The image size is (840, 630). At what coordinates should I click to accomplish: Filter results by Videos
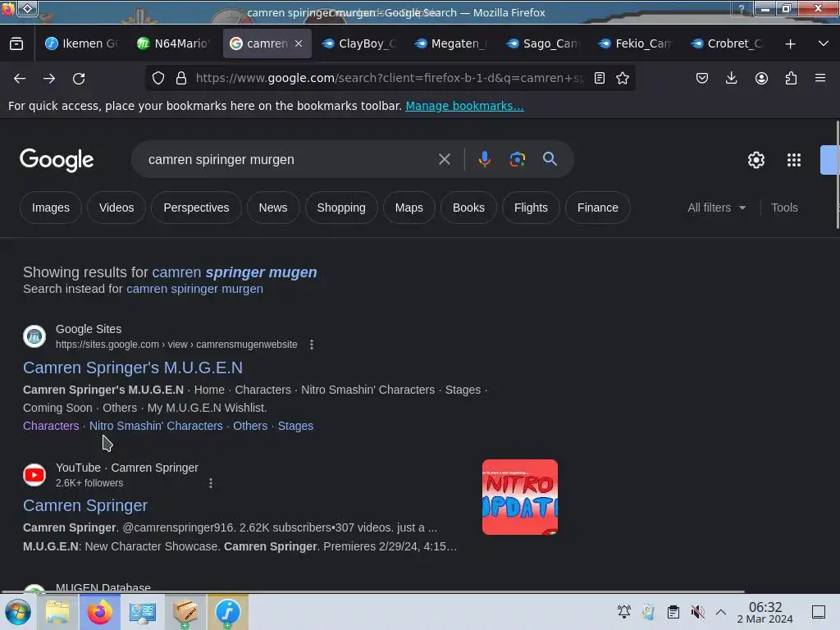click(x=116, y=208)
